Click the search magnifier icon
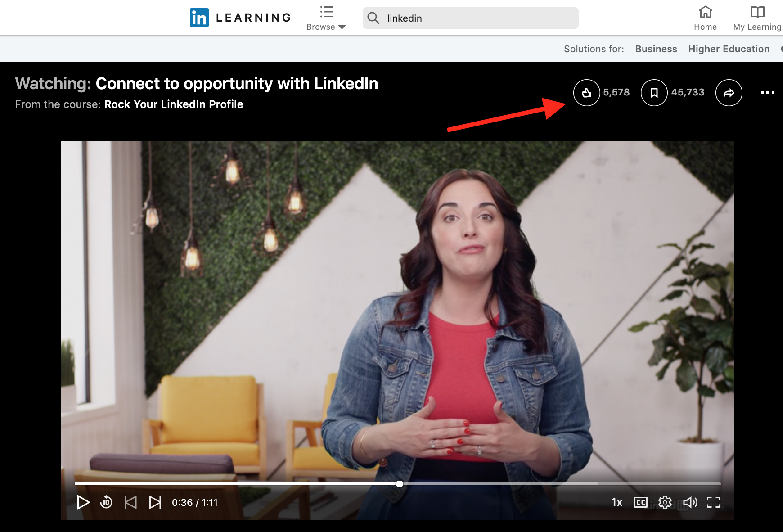 (373, 18)
